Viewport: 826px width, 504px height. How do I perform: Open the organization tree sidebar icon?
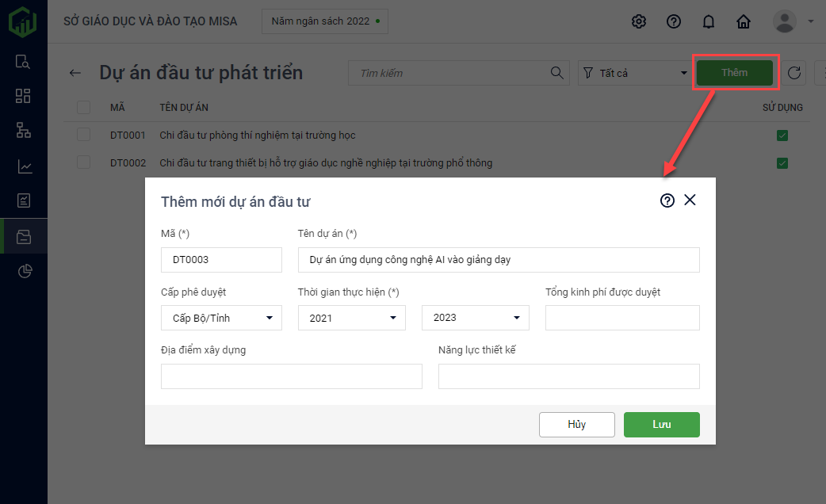(24, 131)
